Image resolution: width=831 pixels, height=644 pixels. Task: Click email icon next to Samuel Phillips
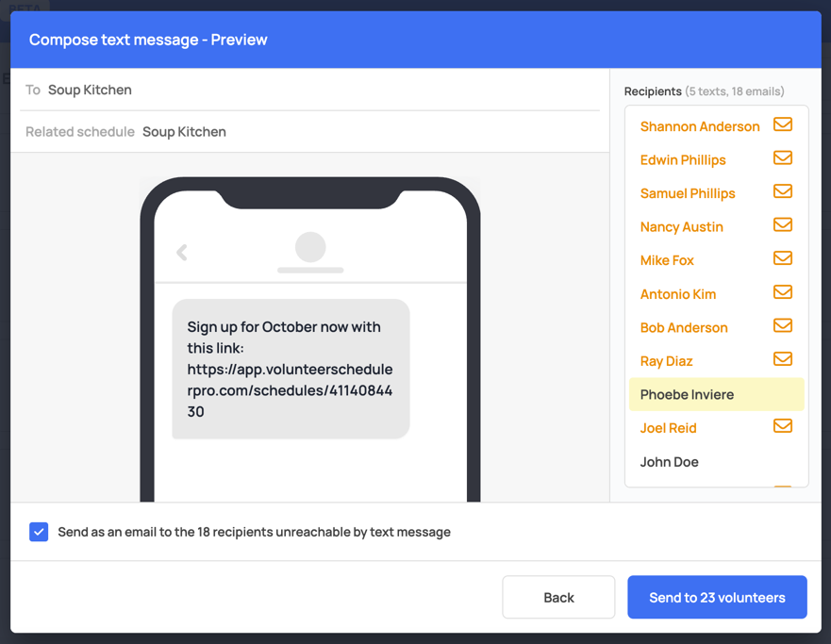(783, 191)
